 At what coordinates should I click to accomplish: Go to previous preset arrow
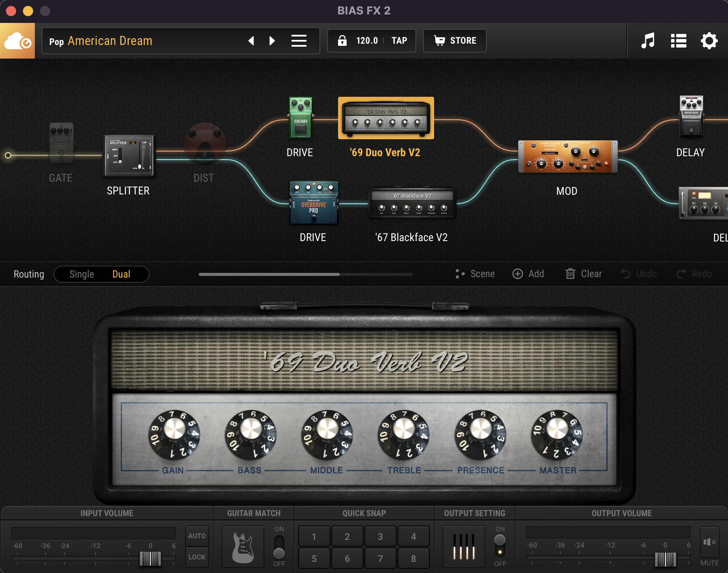(251, 41)
